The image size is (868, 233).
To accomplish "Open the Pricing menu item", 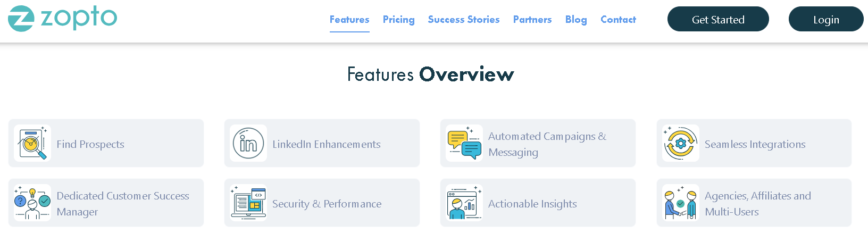I will (399, 20).
